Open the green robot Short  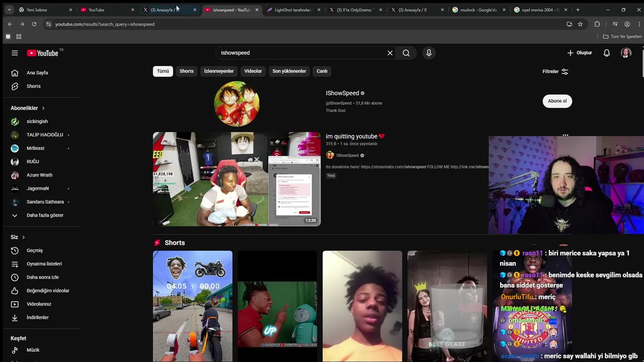277,306
